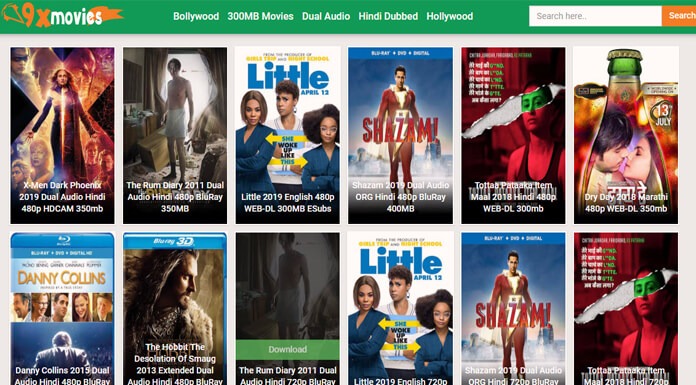This screenshot has height=385, width=696.
Task: Open Tottaa Pataaka Item Maal 720p poster
Action: (x=626, y=309)
